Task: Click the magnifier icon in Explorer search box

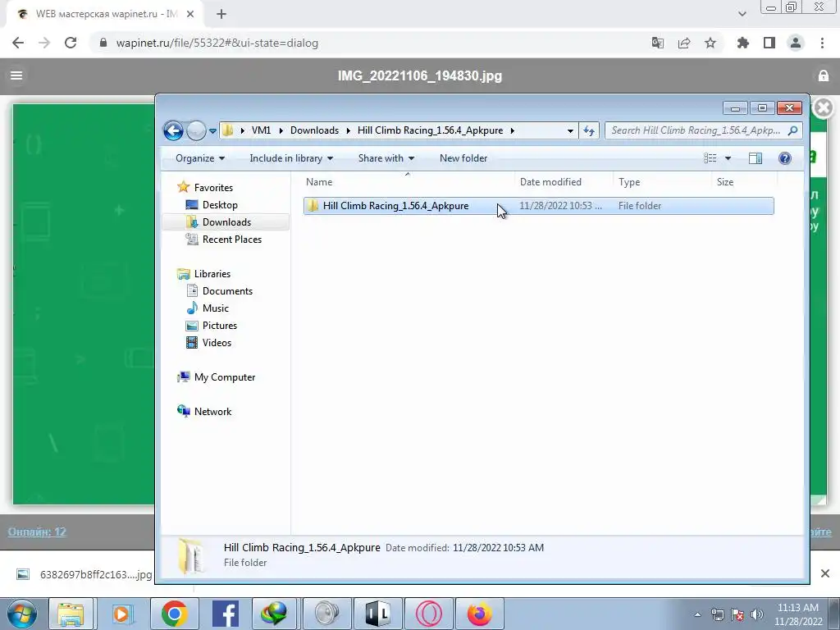Action: point(793,130)
